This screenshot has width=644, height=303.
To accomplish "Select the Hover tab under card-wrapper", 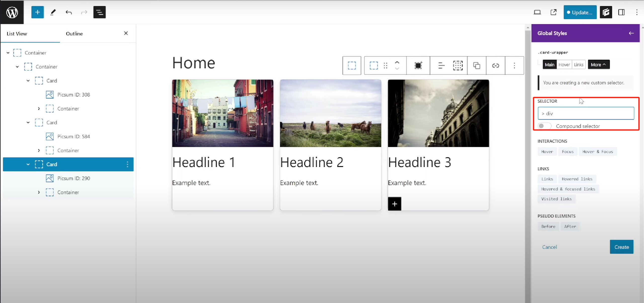I will tap(564, 64).
